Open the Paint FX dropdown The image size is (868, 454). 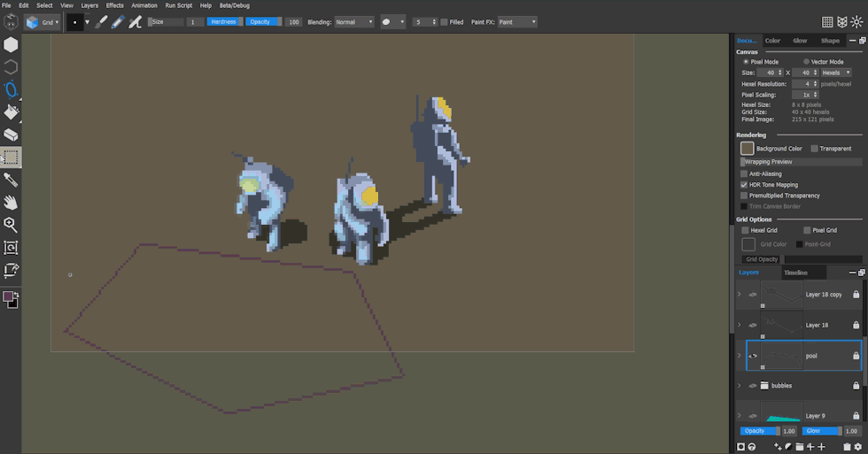tap(516, 22)
